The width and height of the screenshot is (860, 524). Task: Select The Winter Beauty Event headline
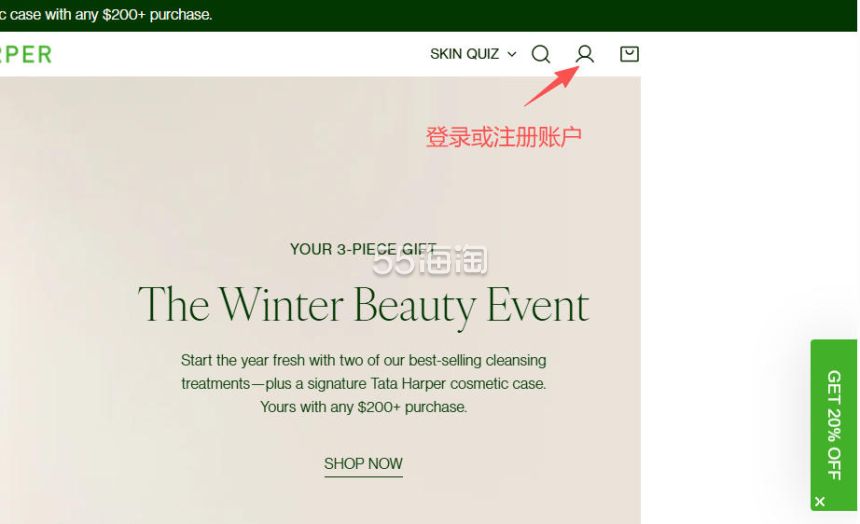[x=363, y=305]
